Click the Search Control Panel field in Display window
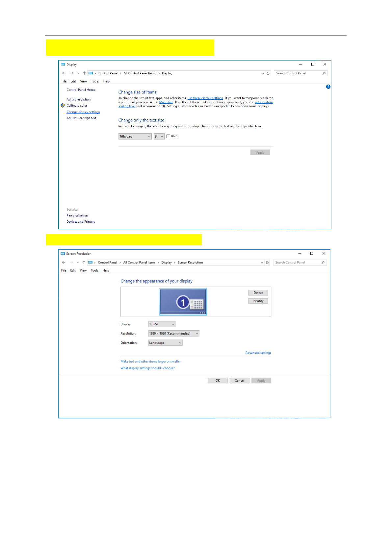Viewport: 392px width, 554px height. [298, 73]
